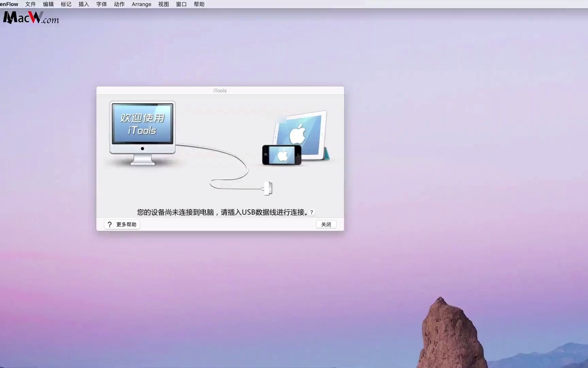588x368 pixels.
Task: Open the 帮助 menu
Action: [199, 4]
